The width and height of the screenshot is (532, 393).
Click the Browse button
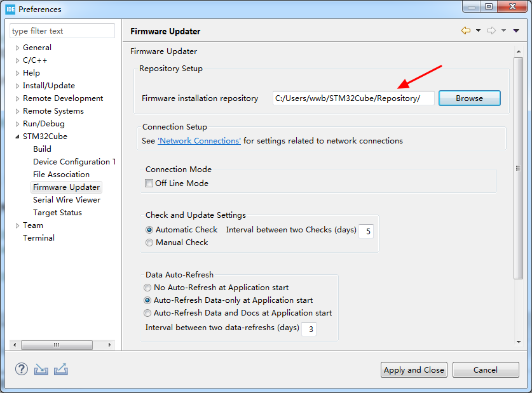pyautogui.click(x=469, y=98)
